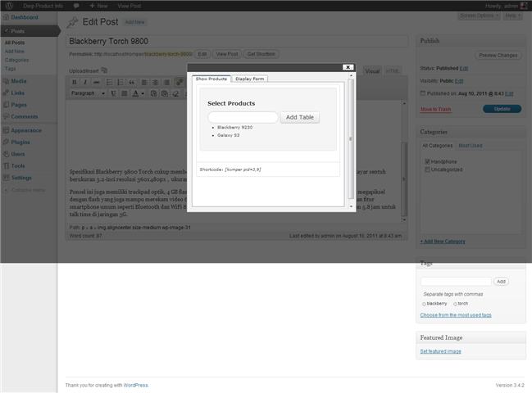Align text left
The height and width of the screenshot is (393, 532).
(x=144, y=82)
